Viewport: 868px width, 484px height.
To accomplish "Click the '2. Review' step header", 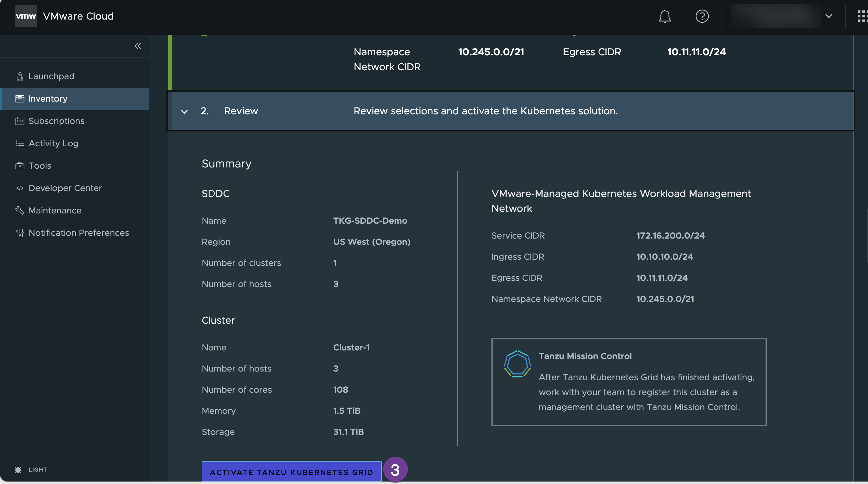I will tap(511, 111).
